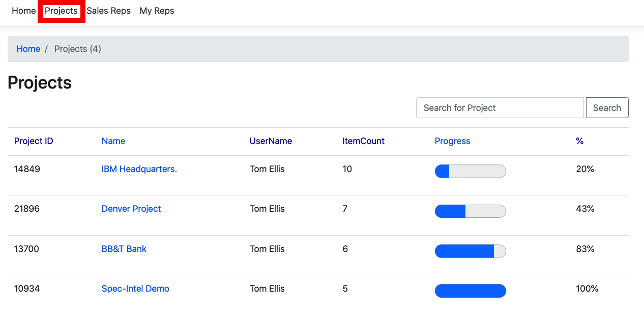Click the BB&T Bank progress bar

(470, 251)
